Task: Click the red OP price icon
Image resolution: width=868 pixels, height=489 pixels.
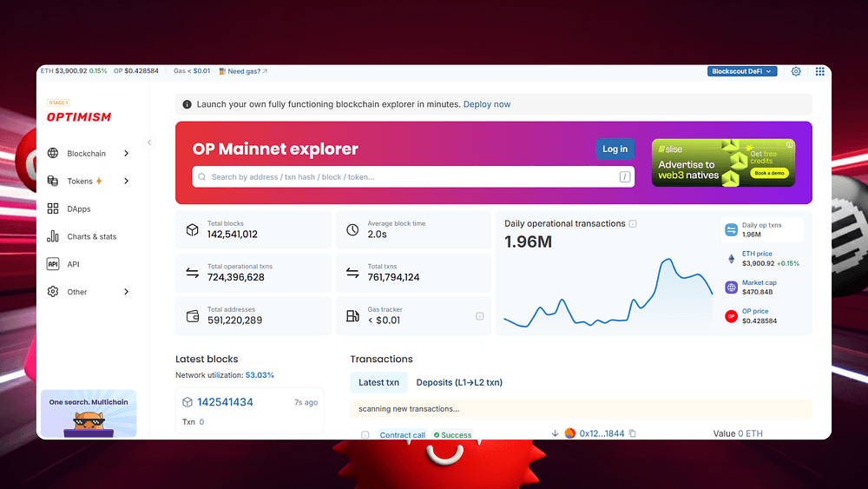Action: click(x=731, y=316)
